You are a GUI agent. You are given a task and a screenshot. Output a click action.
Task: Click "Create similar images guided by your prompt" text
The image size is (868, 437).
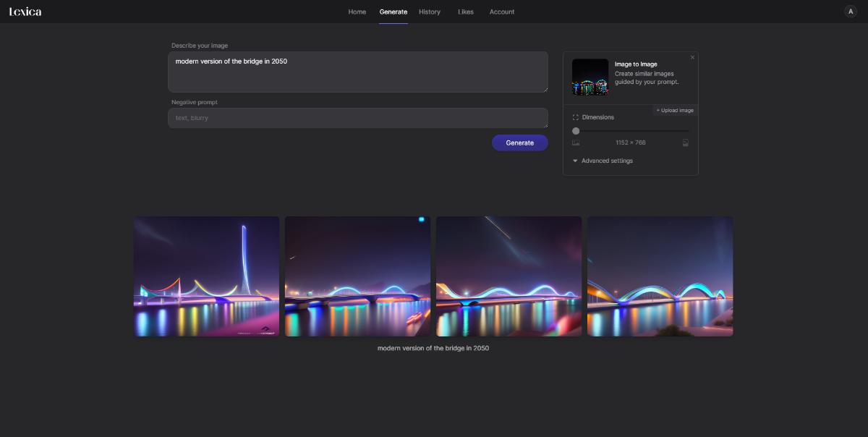(647, 78)
